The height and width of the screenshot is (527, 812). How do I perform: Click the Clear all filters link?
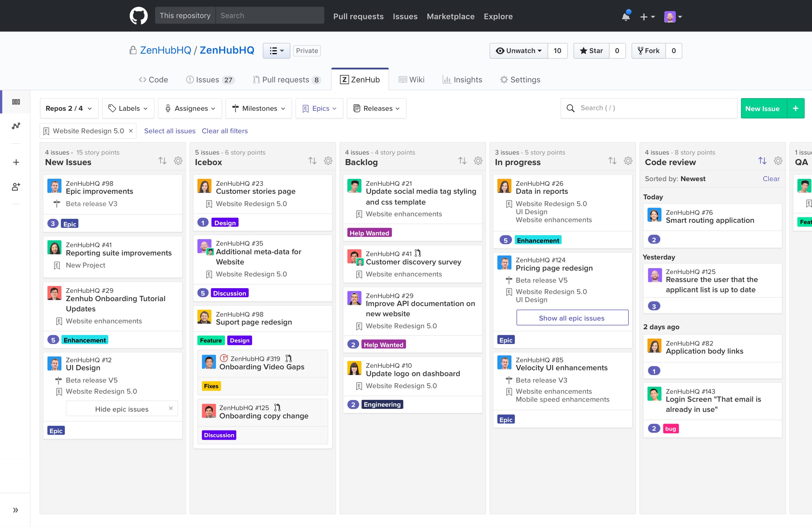coord(225,131)
